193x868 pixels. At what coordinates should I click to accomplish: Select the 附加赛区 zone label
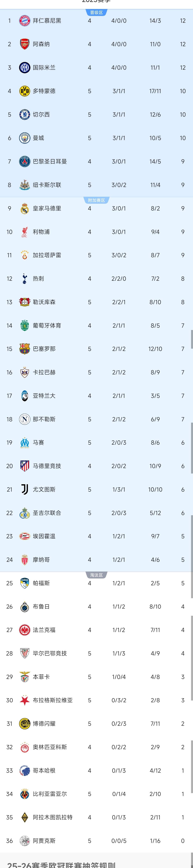pyautogui.click(x=96, y=200)
